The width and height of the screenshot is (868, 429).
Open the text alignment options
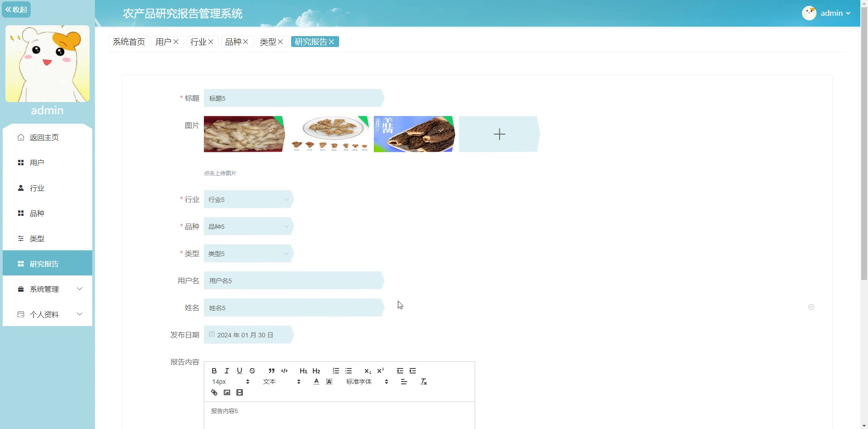coord(404,382)
